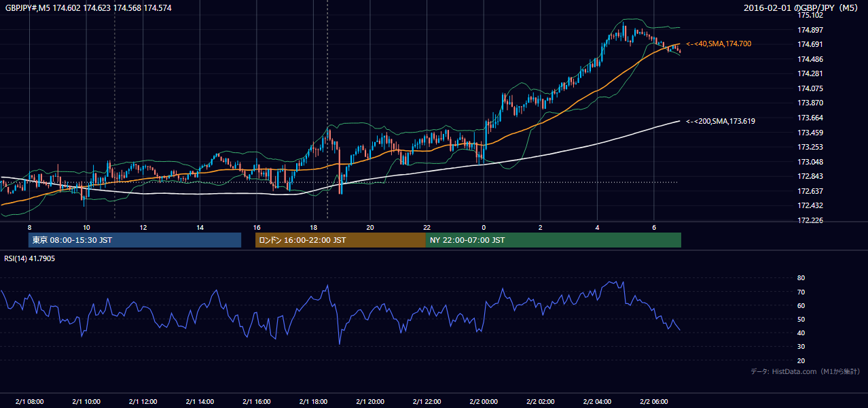The image size is (868, 408).
Task: Click the 2/1 12:00 bottom timestamp
Action: pos(143,401)
